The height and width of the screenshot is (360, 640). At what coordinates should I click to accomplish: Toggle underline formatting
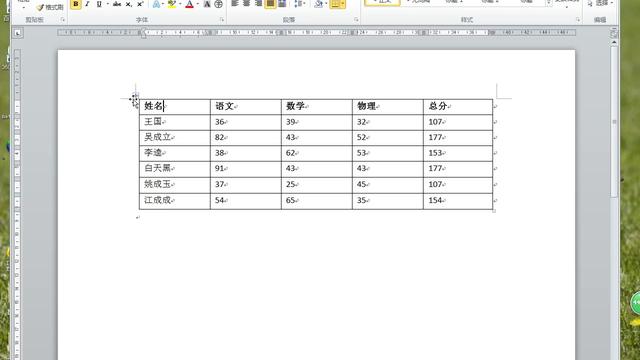99,4
